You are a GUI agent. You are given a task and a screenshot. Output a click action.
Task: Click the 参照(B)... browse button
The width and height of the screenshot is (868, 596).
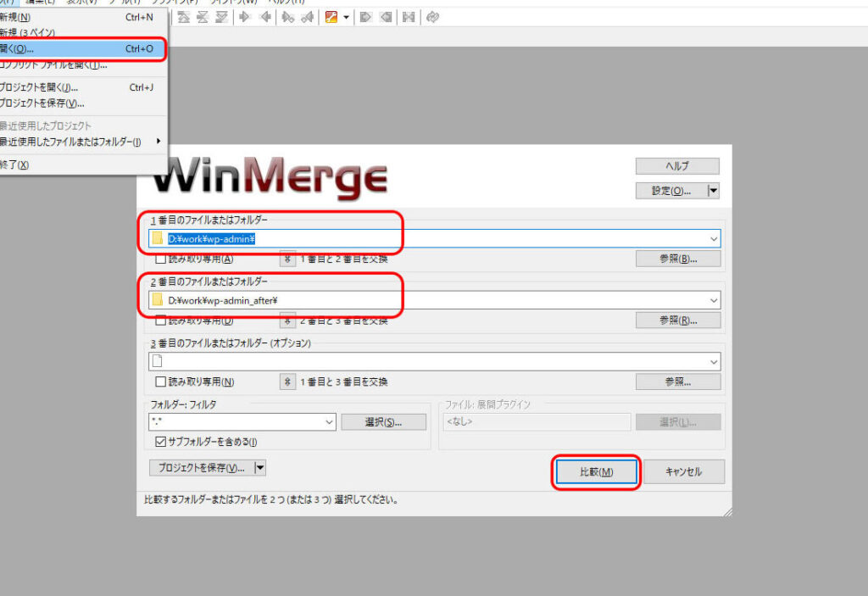[x=678, y=259]
